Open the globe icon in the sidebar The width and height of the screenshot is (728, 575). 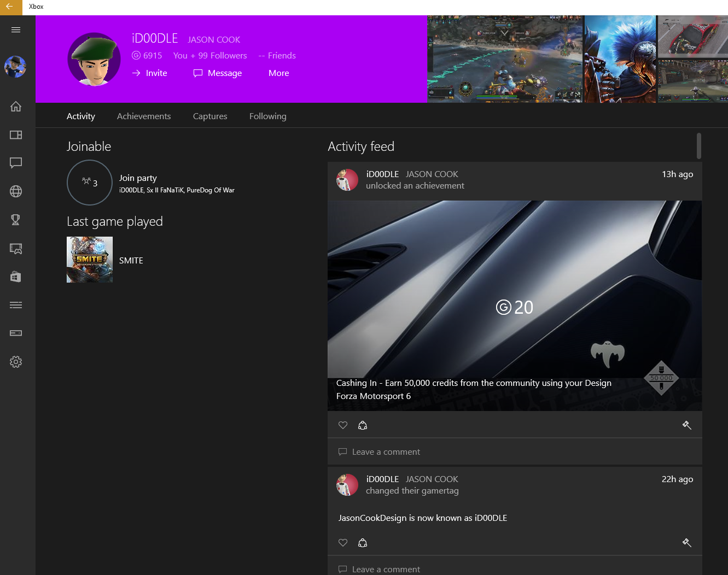16,191
